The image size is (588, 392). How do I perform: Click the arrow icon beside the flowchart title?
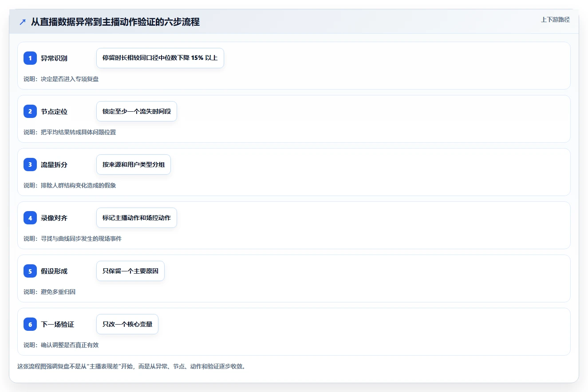point(23,22)
